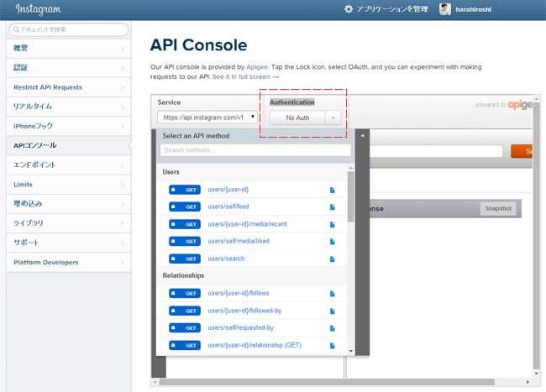Click GET badge for users/self/media/liked

[185, 241]
